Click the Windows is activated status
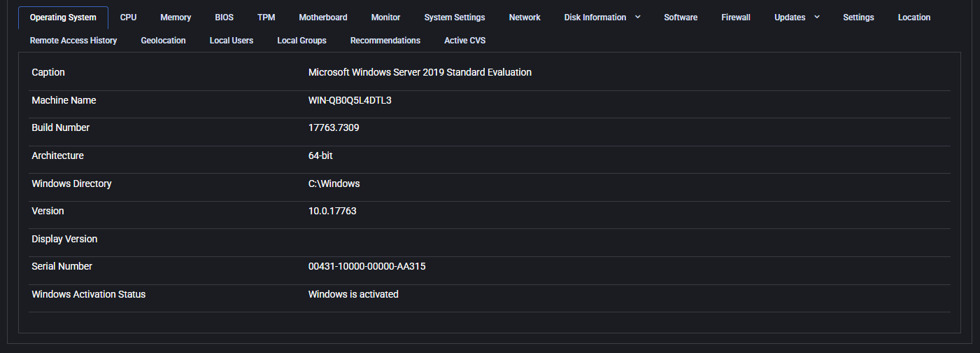This screenshot has height=353, width=980. pos(353,294)
